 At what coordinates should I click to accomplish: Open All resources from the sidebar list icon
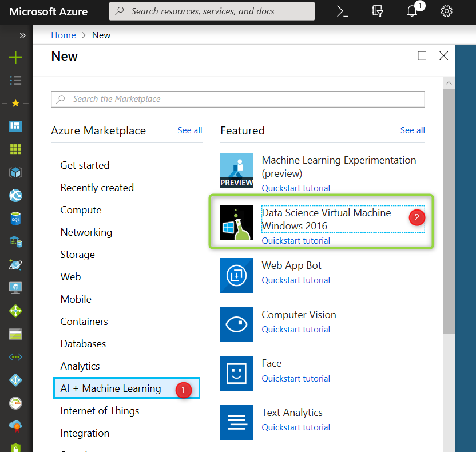(15, 80)
